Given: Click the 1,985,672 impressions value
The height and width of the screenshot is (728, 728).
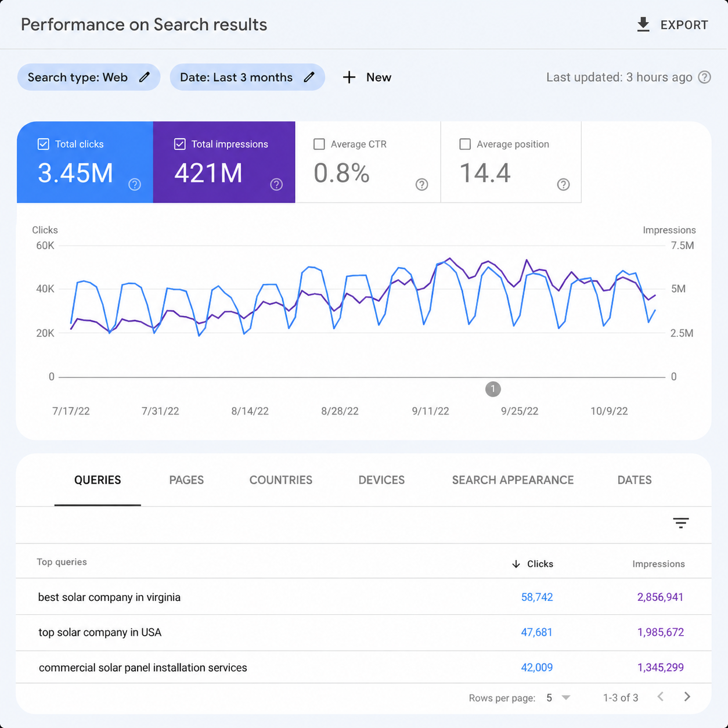Looking at the screenshot, I should tap(661, 632).
